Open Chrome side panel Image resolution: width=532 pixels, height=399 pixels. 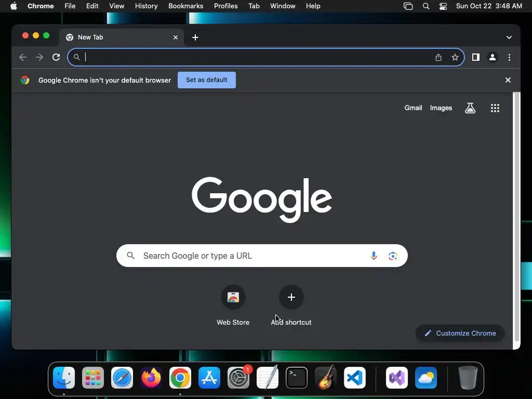click(x=476, y=57)
